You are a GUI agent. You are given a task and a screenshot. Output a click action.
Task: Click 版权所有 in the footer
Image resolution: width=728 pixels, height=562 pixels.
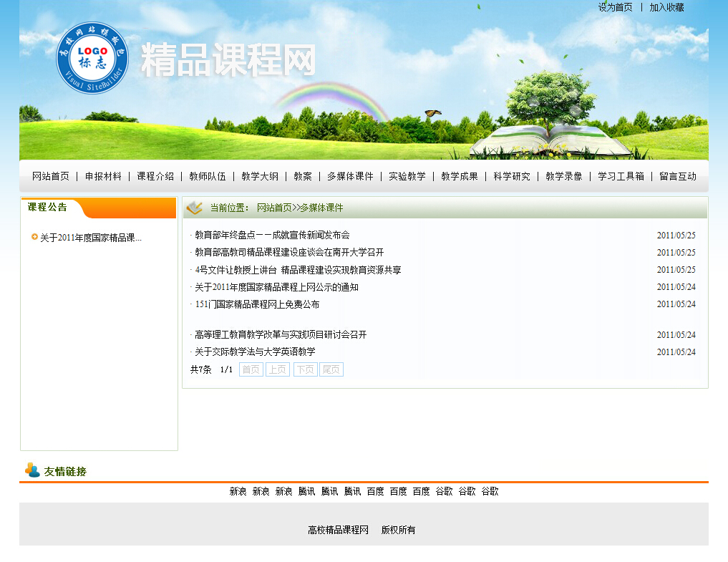point(398,530)
